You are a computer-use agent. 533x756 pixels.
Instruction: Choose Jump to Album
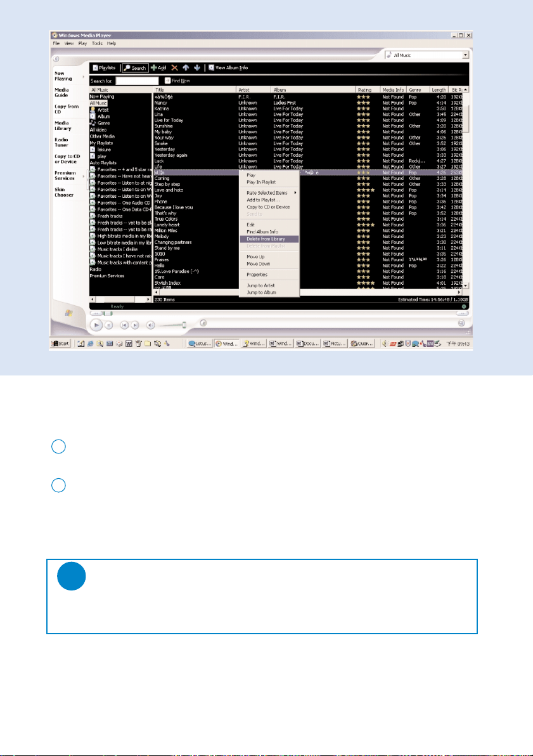269,292
